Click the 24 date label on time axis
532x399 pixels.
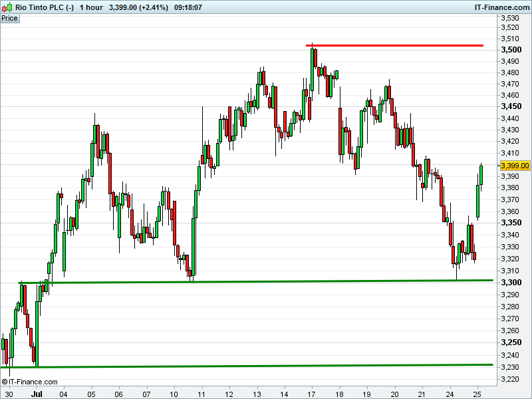450,394
